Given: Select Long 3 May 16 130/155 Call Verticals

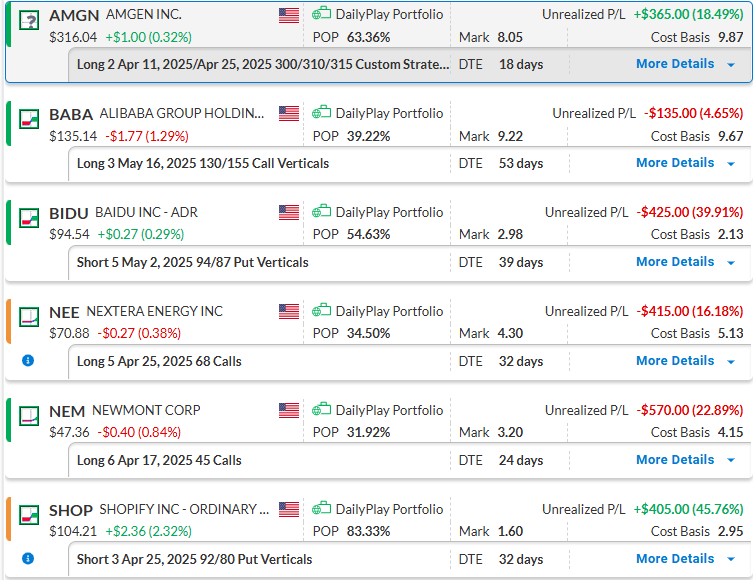Looking at the screenshot, I should 203,163.
